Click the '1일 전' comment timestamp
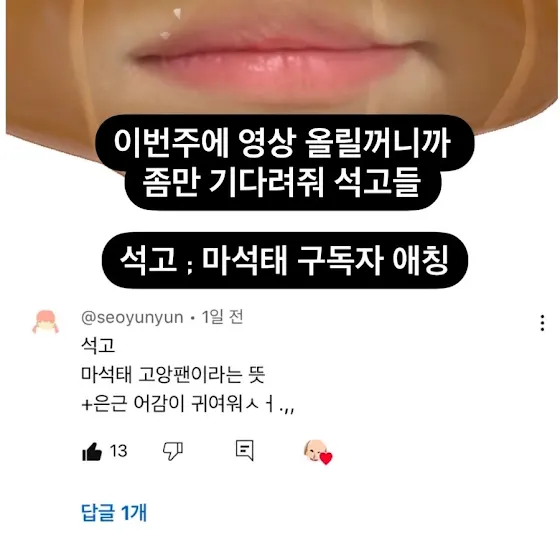The image size is (560, 560). click(x=222, y=317)
